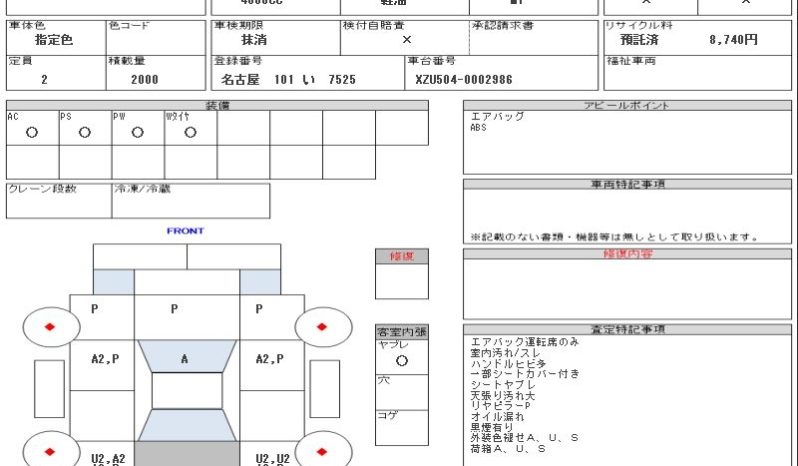Click the 査定特記事項 section header
This screenshot has height=466, width=798.
pyautogui.click(x=627, y=330)
